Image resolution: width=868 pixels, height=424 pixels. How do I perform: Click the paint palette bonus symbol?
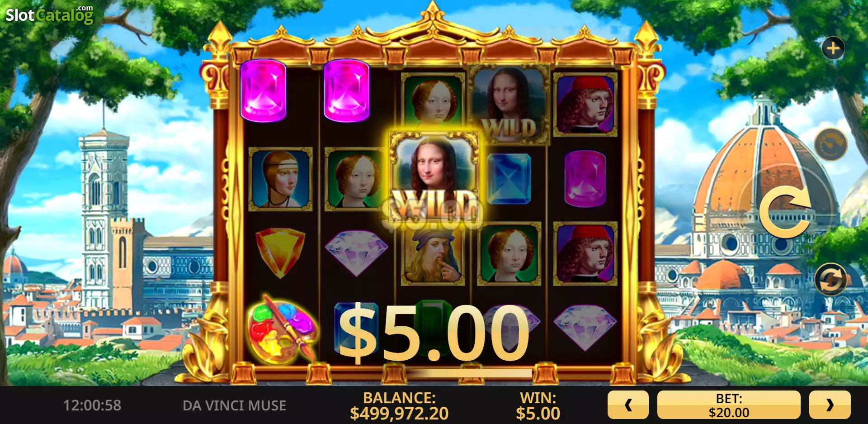pos(281,329)
